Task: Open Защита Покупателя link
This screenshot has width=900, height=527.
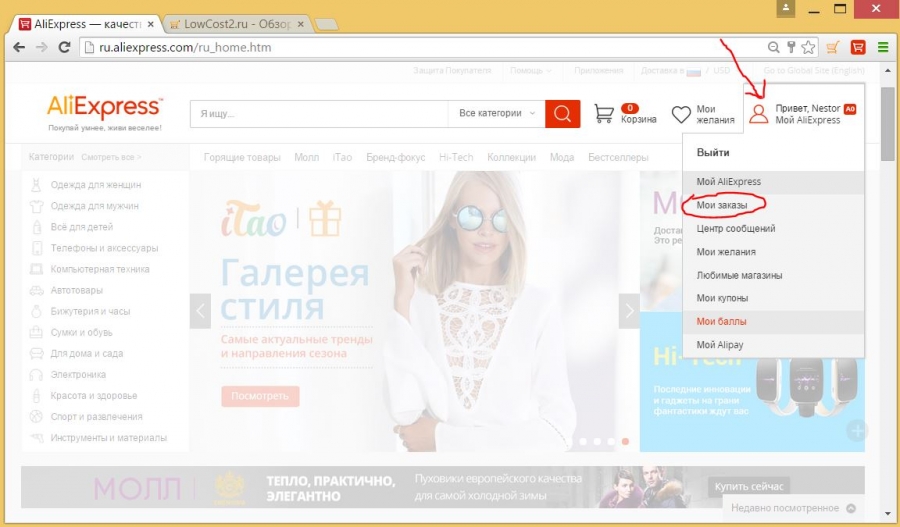Action: click(x=452, y=71)
